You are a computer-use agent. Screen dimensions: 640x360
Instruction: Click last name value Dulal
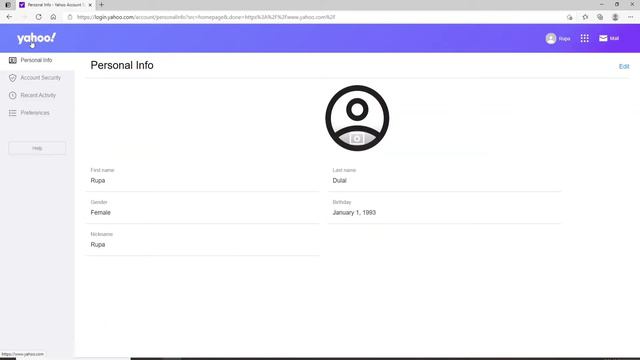coord(340,180)
